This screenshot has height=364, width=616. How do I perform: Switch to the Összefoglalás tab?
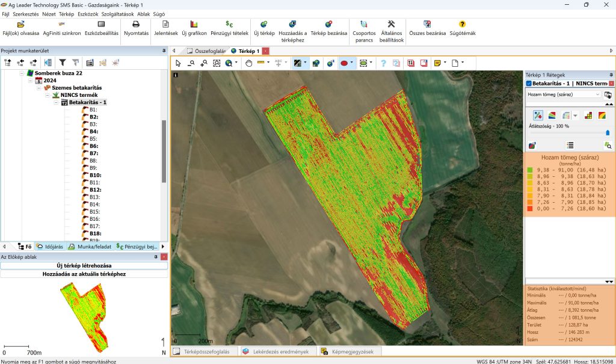pos(206,51)
